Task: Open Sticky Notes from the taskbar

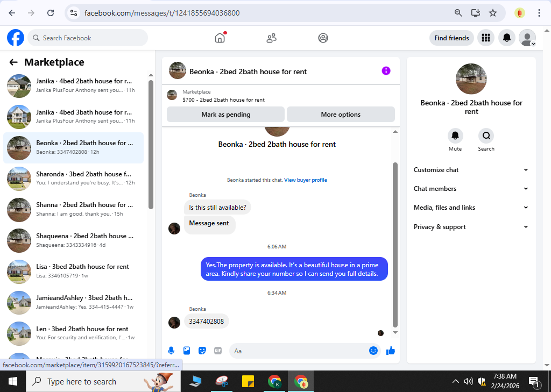Action: tap(248, 381)
